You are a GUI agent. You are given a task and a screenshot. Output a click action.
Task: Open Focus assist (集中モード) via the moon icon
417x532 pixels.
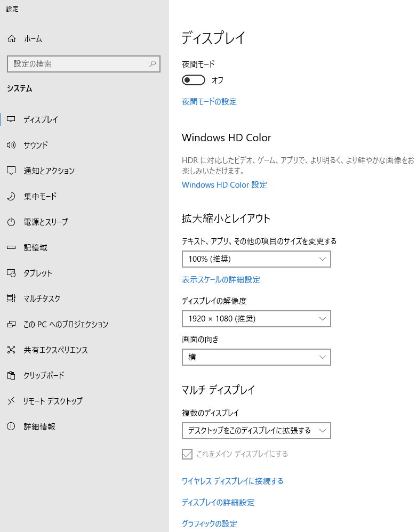point(11,196)
